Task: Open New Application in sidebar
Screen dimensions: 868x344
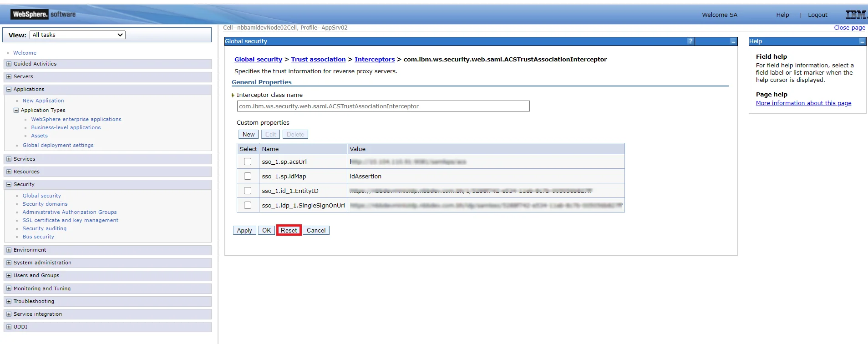Action: [x=43, y=101]
